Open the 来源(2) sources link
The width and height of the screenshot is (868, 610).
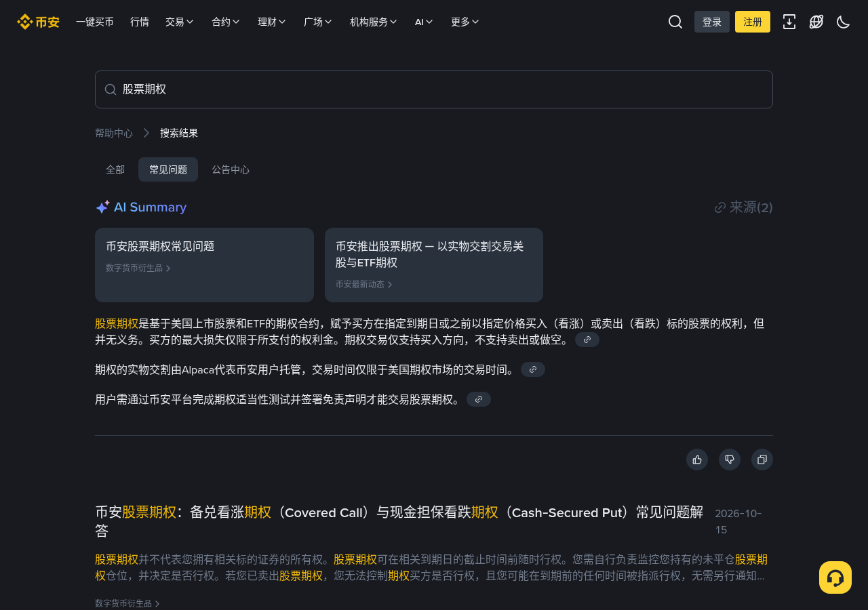click(744, 207)
